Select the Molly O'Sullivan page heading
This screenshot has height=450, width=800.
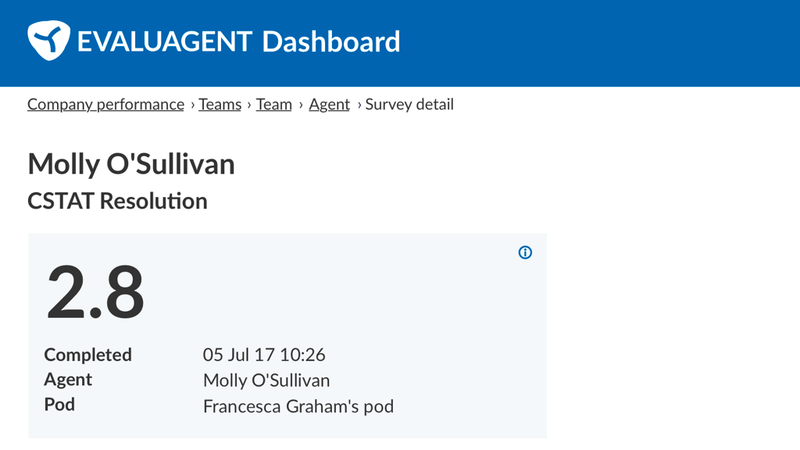pos(131,164)
